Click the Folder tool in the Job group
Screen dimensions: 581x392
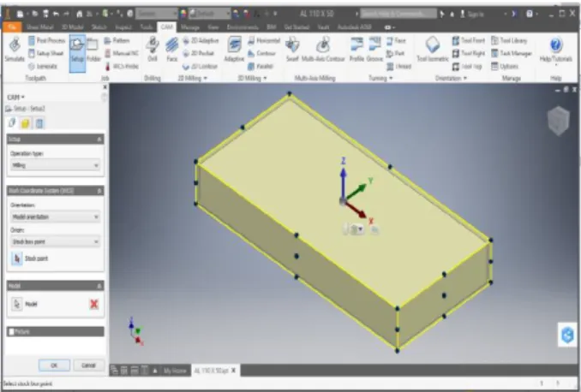point(93,50)
